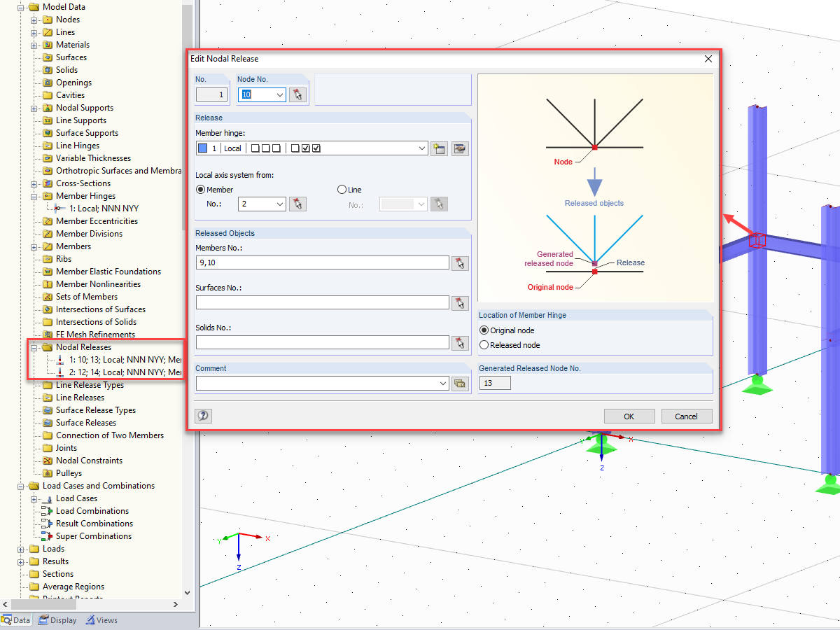Pick released solids graphically

pos(460,342)
